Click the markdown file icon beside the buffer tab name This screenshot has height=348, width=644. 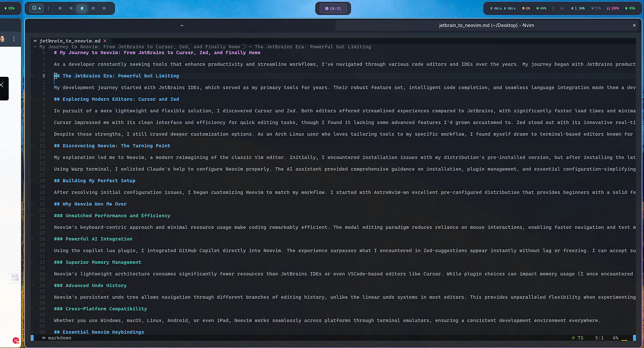click(x=34, y=41)
